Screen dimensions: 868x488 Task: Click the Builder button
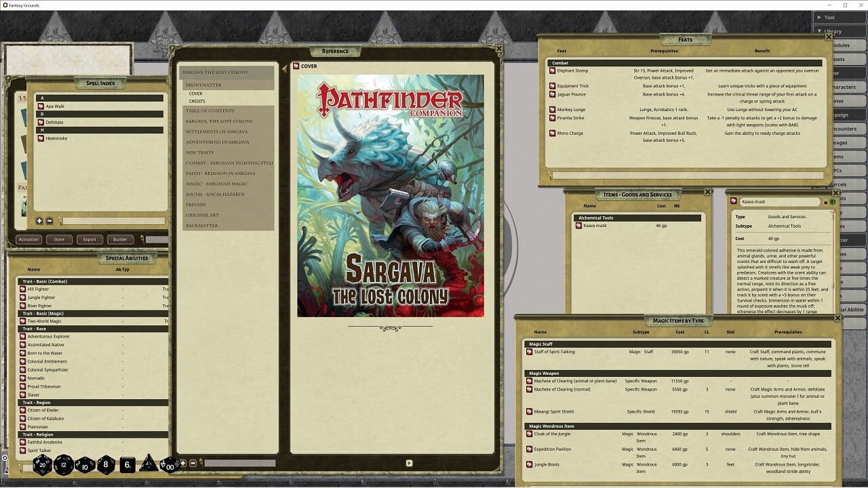pos(120,239)
